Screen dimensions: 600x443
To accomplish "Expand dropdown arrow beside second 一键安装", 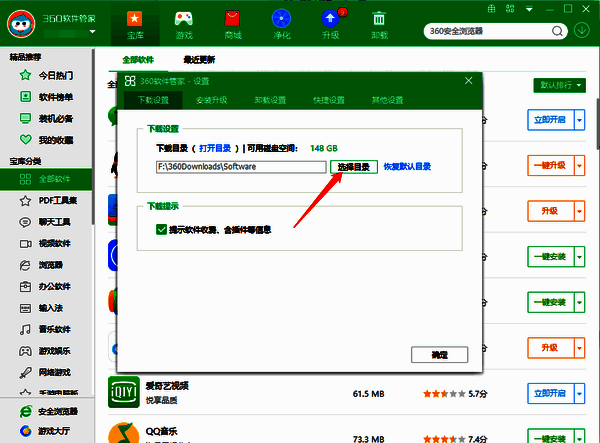I will click(580, 302).
